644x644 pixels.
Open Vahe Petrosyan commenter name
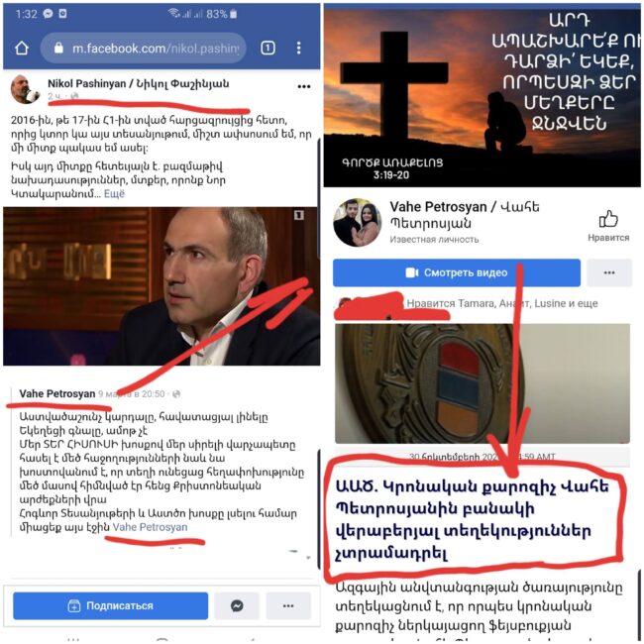(57, 394)
